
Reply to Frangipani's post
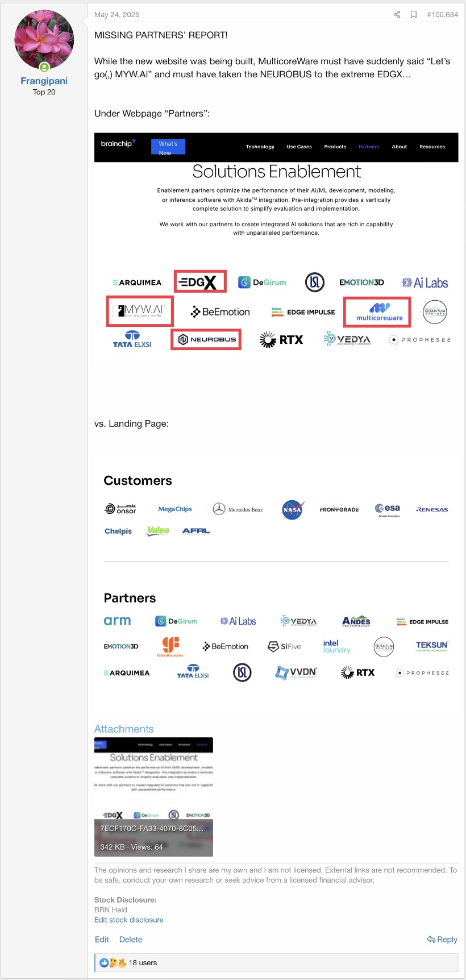click(442, 940)
